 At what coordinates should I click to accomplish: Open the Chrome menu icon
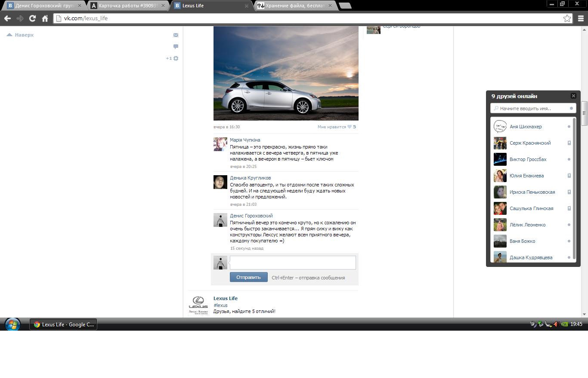tap(581, 18)
